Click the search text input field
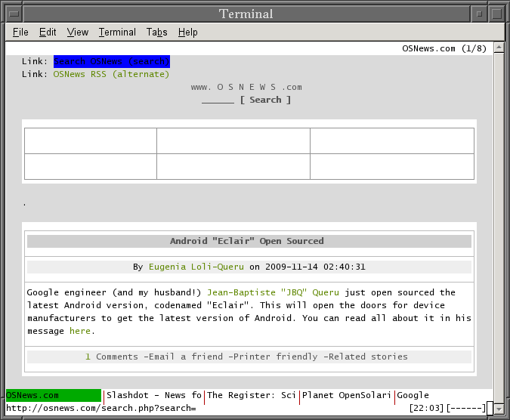 click(x=218, y=100)
